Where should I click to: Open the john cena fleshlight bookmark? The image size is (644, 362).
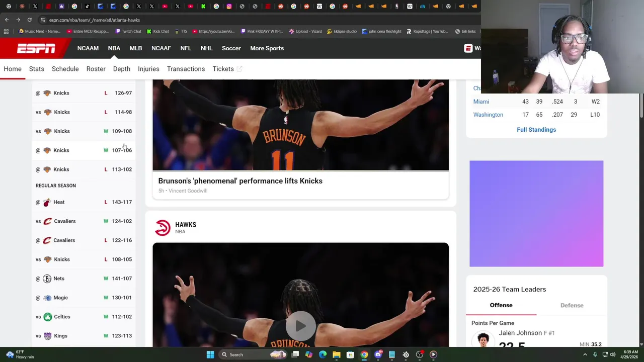tap(381, 31)
